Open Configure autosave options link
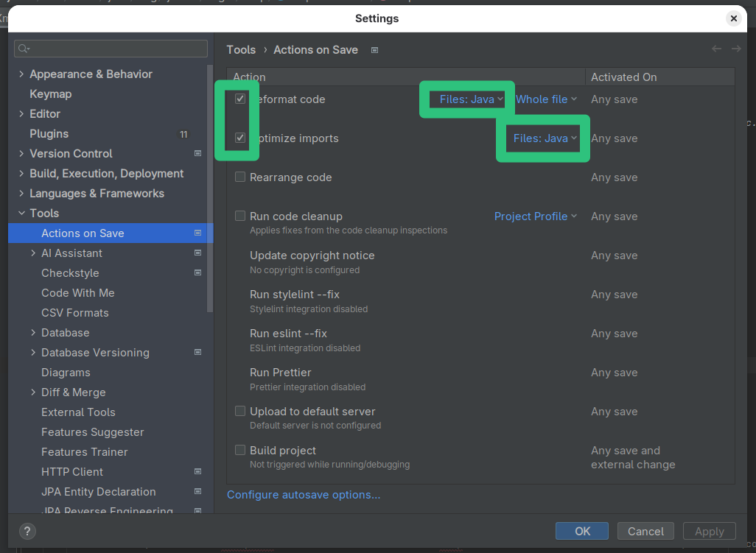This screenshot has width=756, height=553. tap(304, 495)
